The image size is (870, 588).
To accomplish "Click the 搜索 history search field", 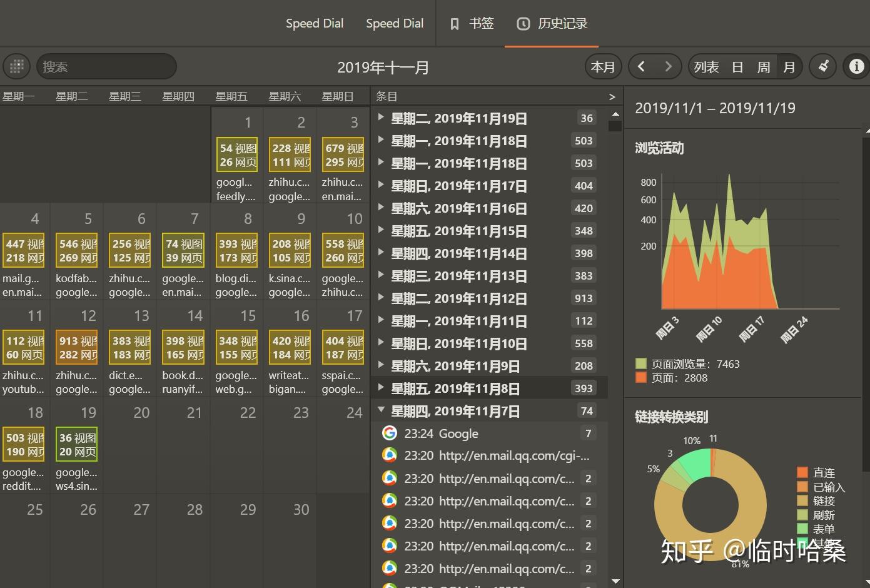I will tap(106, 67).
